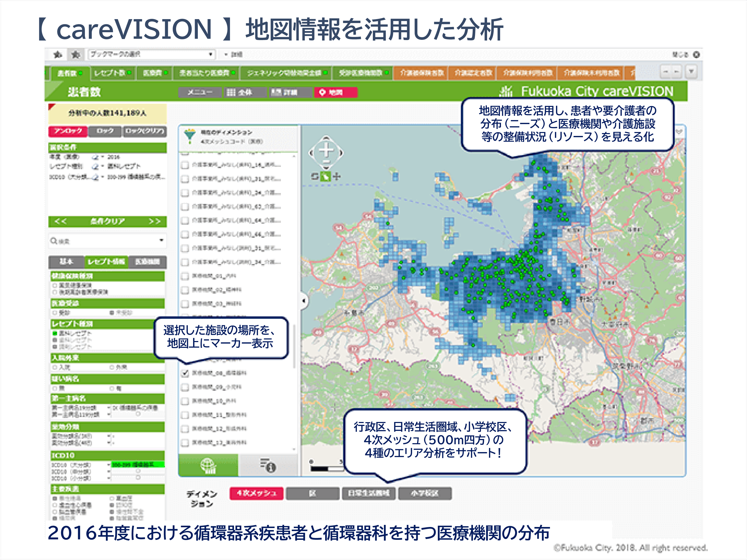Click the 条件クリア button
Screen dimensions: 747x560
pos(107,221)
